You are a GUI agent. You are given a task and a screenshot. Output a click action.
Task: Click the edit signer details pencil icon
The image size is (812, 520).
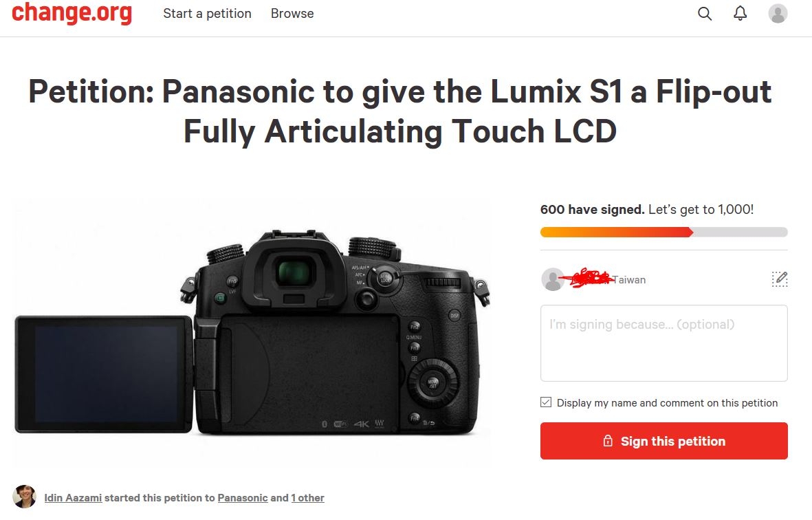(x=780, y=279)
